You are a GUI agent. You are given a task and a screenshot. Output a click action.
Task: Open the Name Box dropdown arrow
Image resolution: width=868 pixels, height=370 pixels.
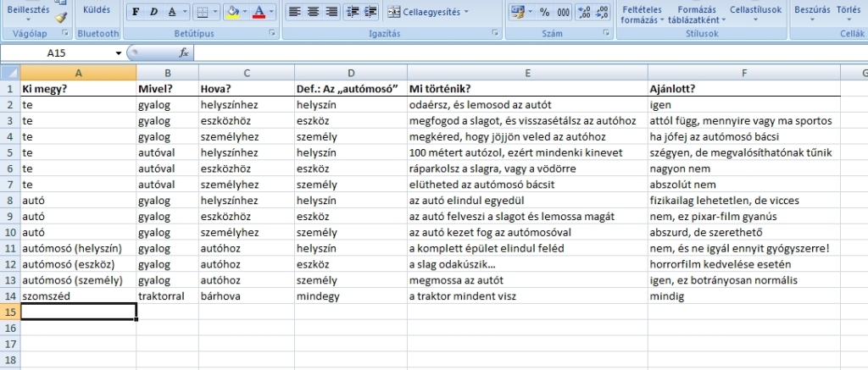click(119, 52)
